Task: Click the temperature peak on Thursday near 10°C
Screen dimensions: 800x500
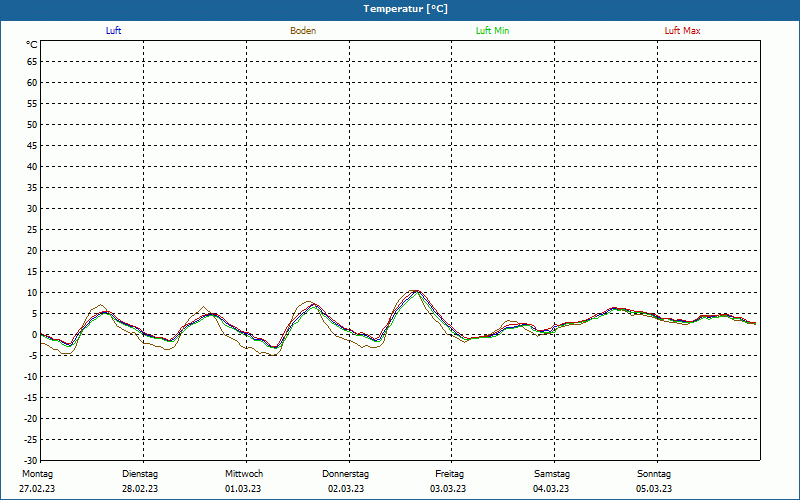Action: pos(417,291)
